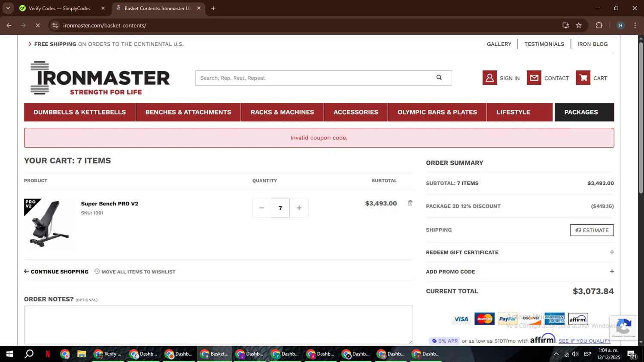The height and width of the screenshot is (362, 644).
Task: Click the address bar URL
Action: click(x=105, y=26)
